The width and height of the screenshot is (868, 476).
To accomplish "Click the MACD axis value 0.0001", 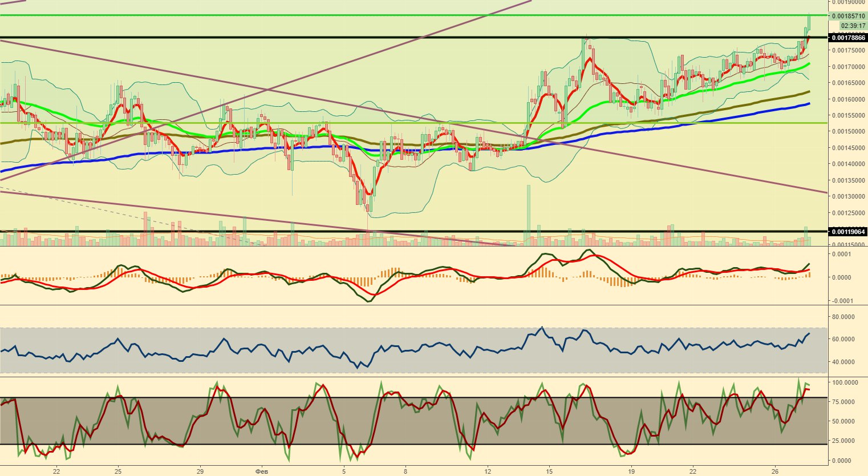I will coord(843,254).
